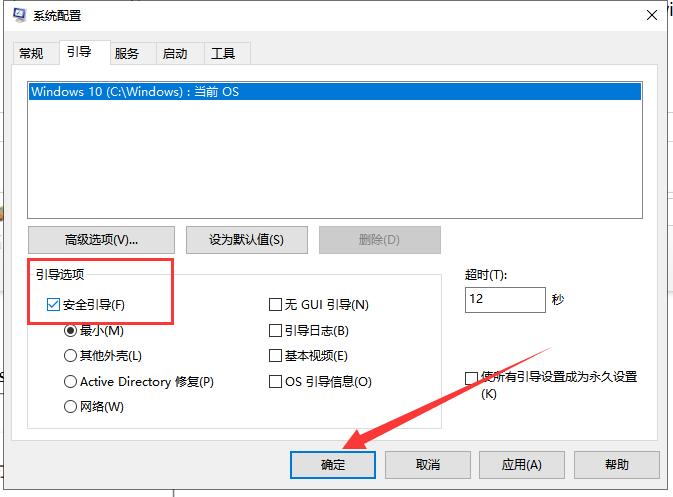The image size is (673, 497).
Task: Enable OS 引导信息 checkbox
Action: 276,382
